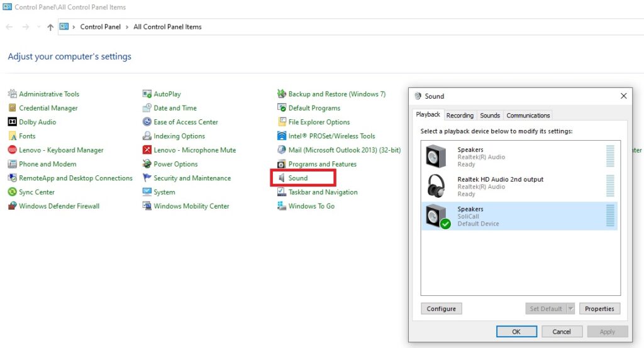Open Phone and Modem icon

pos(13,164)
